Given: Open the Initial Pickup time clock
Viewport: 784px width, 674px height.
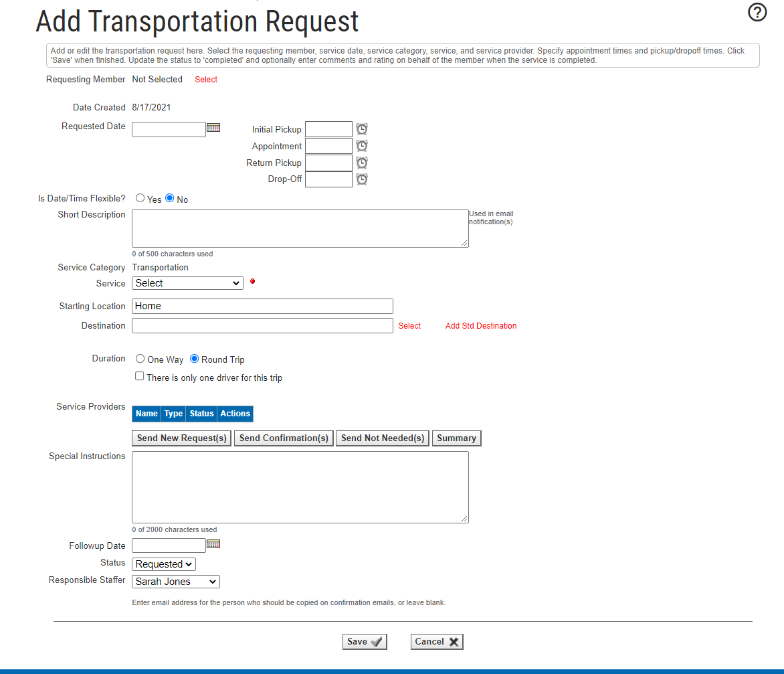Looking at the screenshot, I should click(362, 129).
